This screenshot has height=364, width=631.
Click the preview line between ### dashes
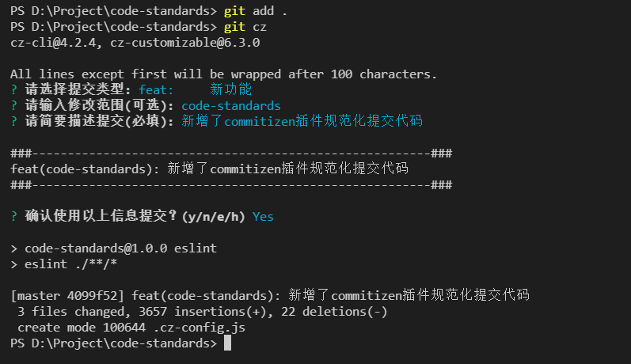(x=209, y=169)
